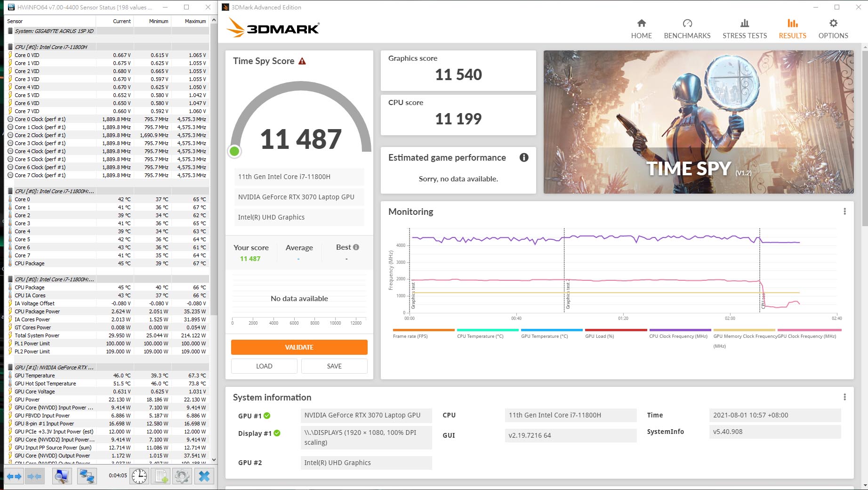Click CPU score value 11 199
Viewport: 868px width, 490px height.
click(458, 119)
